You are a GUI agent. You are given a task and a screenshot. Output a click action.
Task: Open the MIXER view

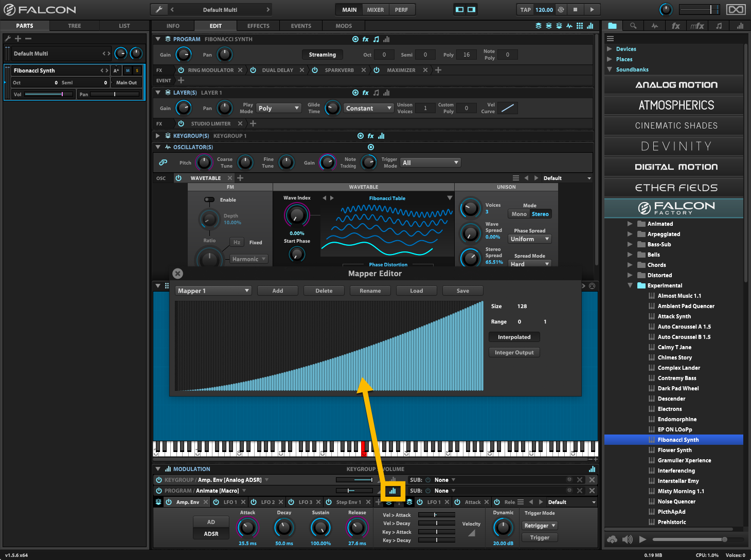375,9
